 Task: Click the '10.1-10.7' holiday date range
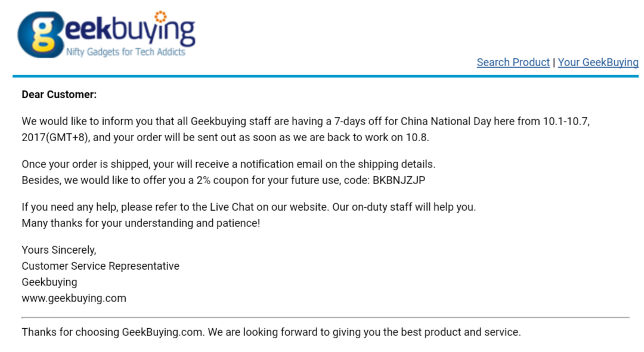coord(566,122)
